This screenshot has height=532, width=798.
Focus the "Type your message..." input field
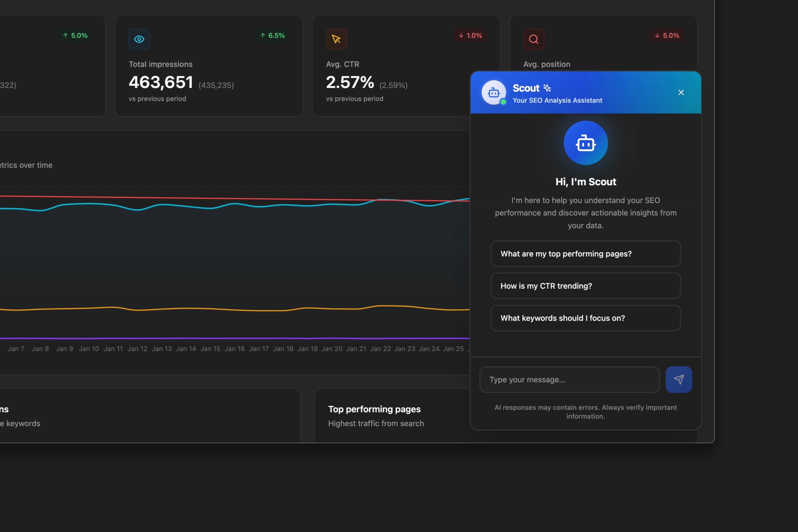[x=569, y=380]
